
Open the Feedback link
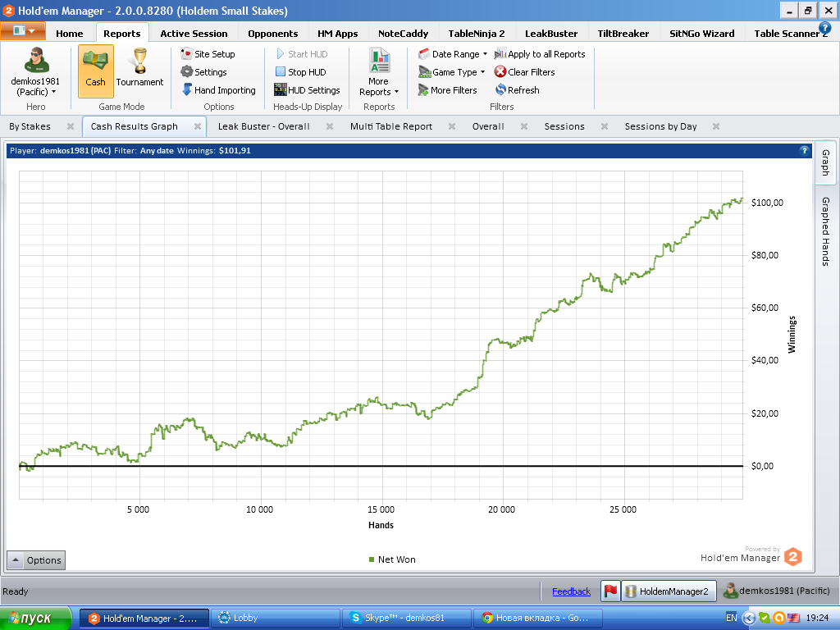pos(571,591)
